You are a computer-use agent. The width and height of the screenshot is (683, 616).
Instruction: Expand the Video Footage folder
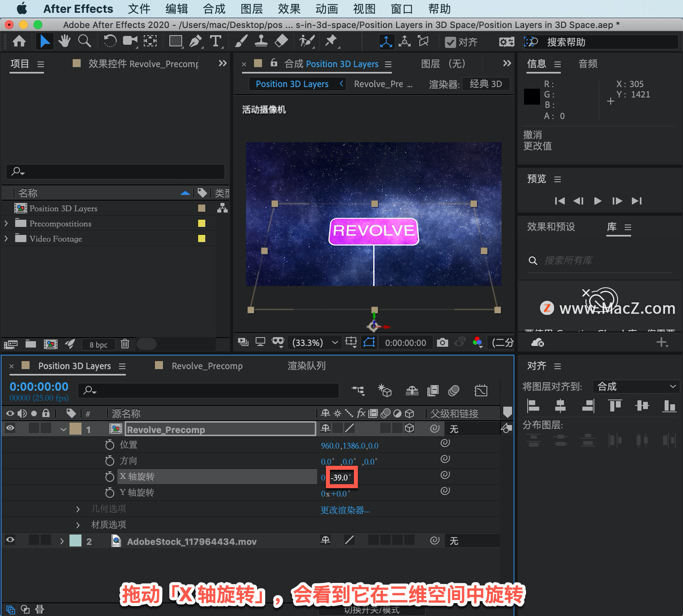(x=6, y=238)
